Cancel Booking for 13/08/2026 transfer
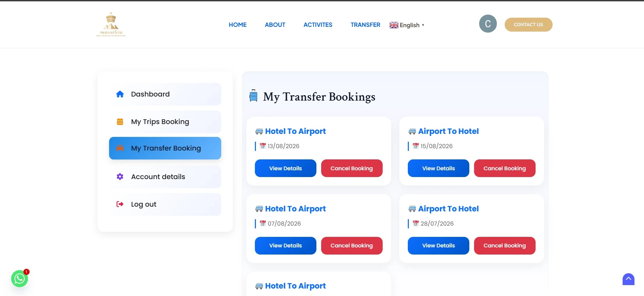 (x=352, y=168)
